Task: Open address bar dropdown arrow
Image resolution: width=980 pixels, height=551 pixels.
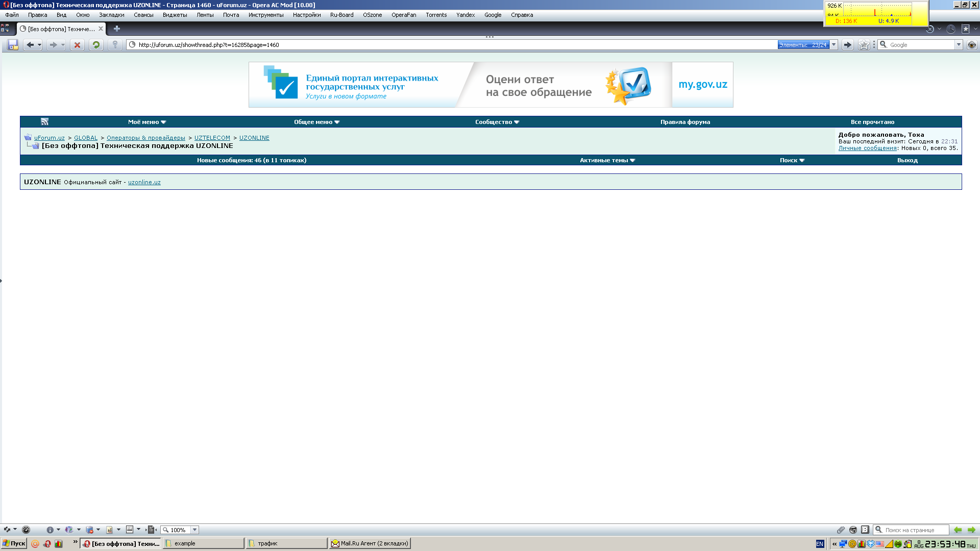Action: coord(834,45)
